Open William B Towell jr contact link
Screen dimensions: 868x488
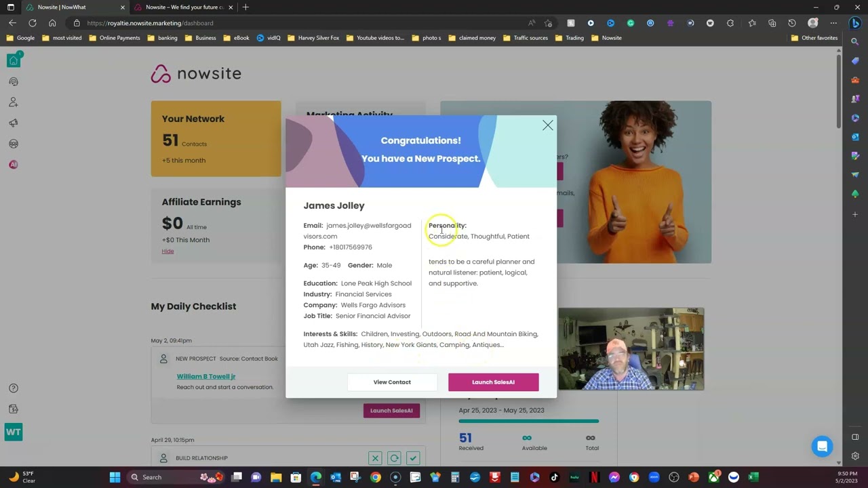coord(206,376)
